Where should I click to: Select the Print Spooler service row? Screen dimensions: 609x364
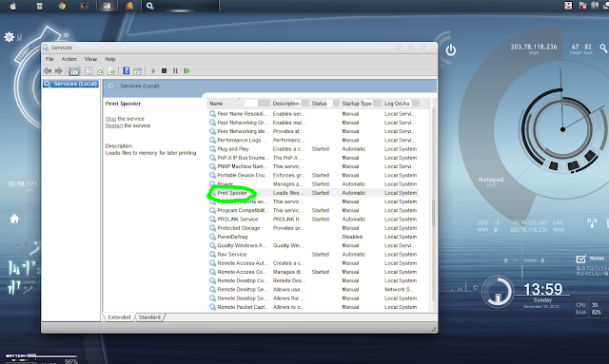[x=313, y=193]
